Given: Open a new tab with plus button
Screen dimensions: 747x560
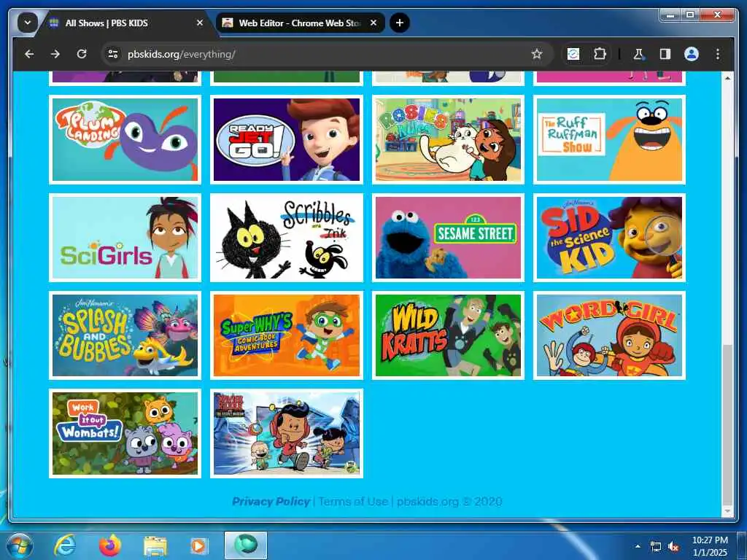Looking at the screenshot, I should point(400,23).
